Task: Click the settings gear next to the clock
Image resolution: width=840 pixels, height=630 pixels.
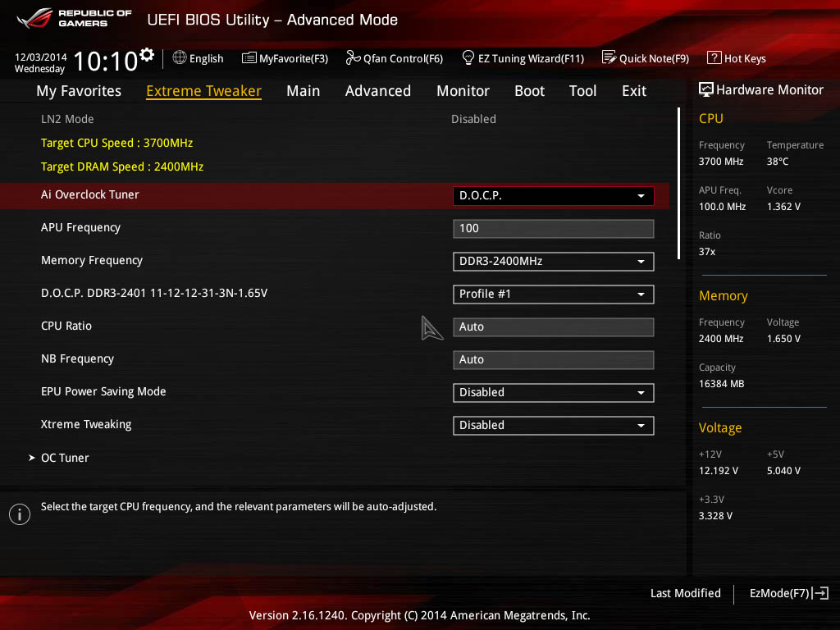Action: (147, 54)
